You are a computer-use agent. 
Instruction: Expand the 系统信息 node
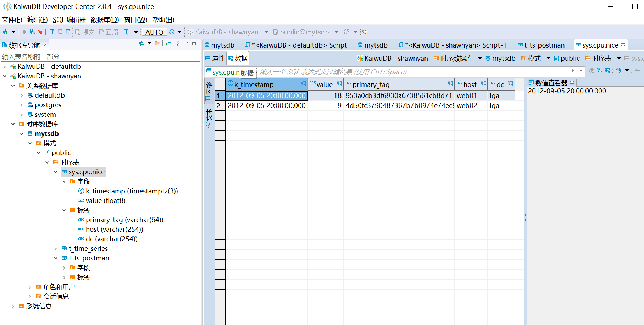(x=13, y=306)
